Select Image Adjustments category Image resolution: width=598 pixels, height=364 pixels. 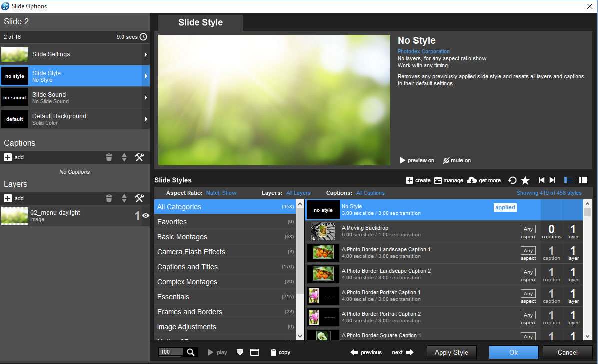[225, 327]
